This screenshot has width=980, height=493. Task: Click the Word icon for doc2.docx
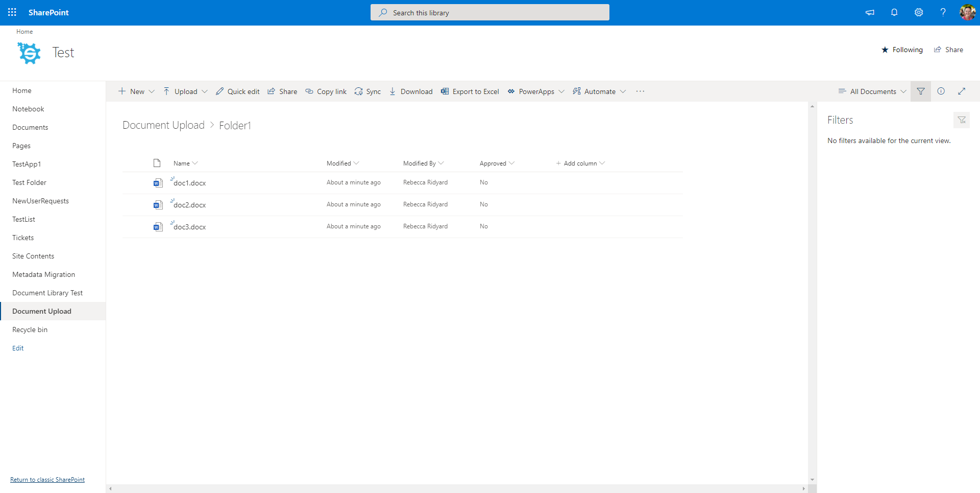click(x=158, y=205)
